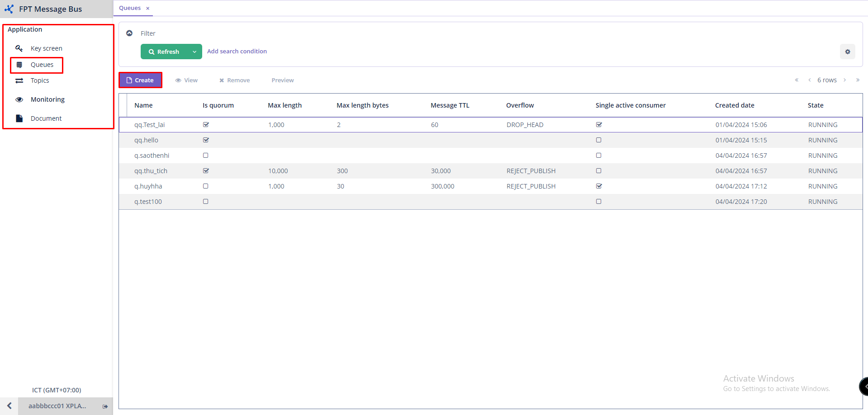Close the Queues tab
This screenshot has height=415, width=868.
[148, 8]
